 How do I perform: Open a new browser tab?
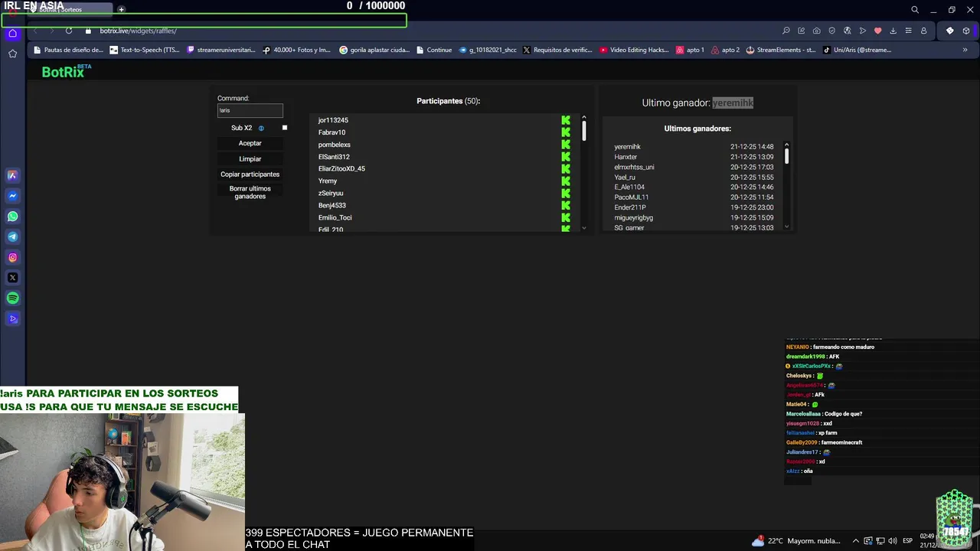[x=121, y=9]
